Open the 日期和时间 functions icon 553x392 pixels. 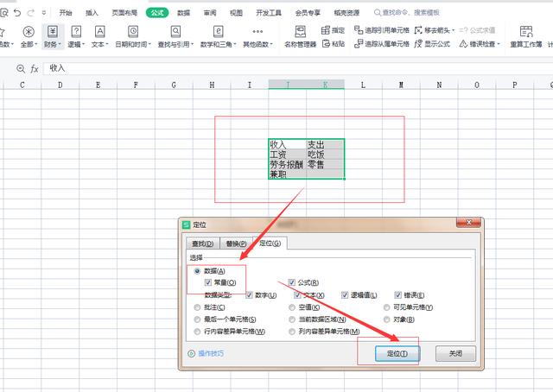133,32
